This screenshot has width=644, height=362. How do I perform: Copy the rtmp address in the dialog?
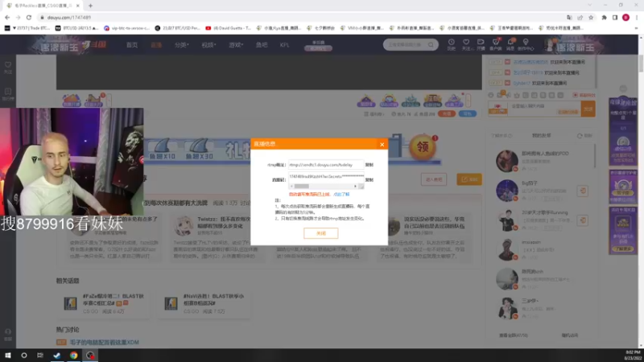[369, 165]
